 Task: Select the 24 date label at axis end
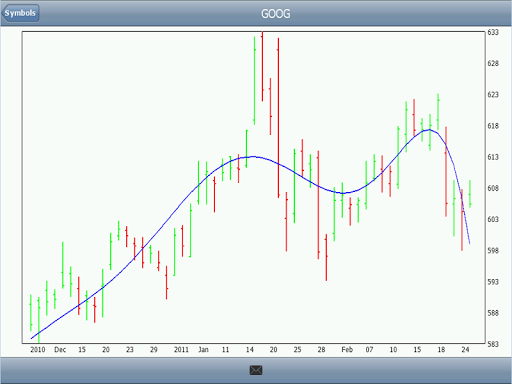point(465,350)
